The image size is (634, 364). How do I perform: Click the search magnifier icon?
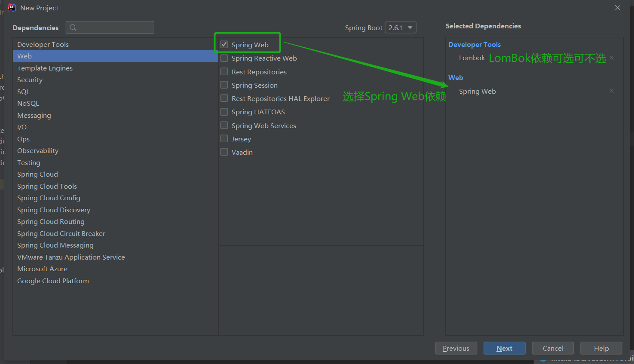pos(73,28)
